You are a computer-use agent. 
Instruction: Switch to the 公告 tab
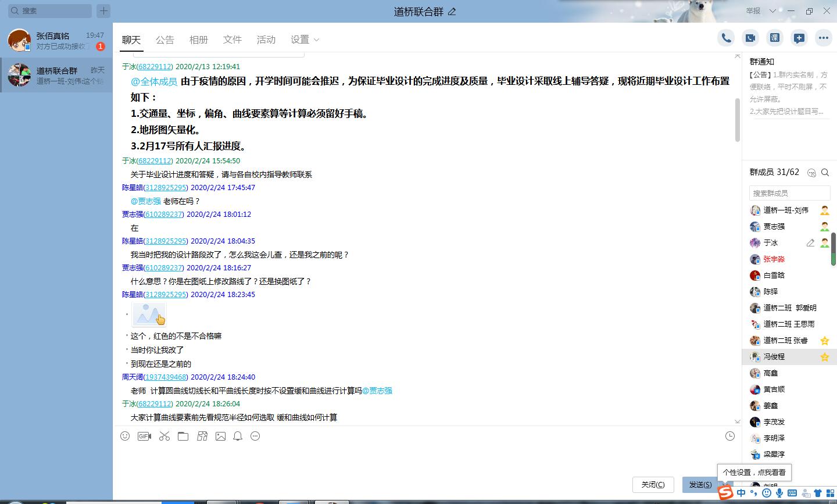(x=165, y=40)
